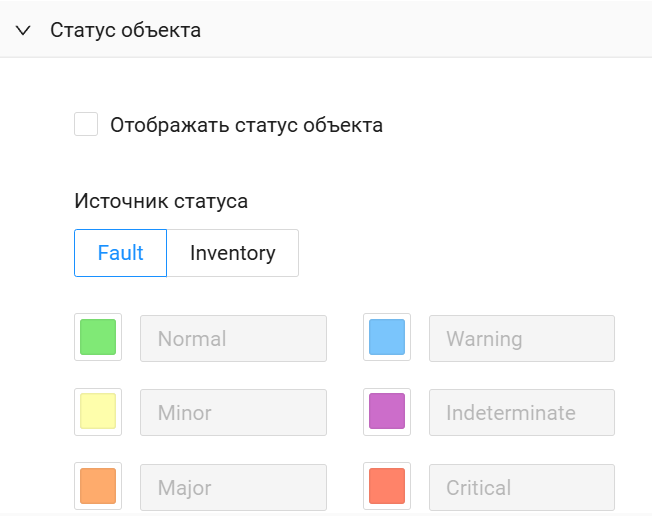
Task: Focus the Normal status name field
Action: (x=233, y=338)
